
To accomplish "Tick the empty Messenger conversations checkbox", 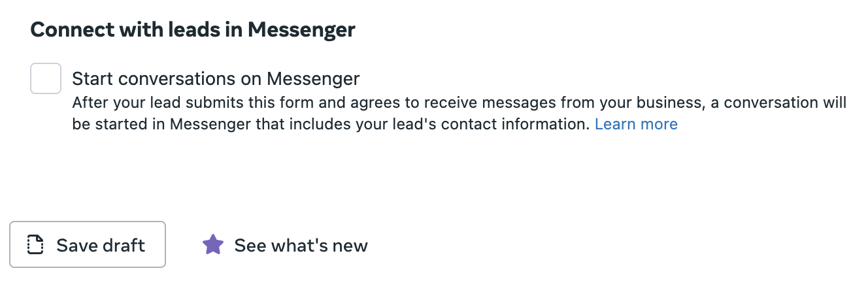I will coord(46,78).
